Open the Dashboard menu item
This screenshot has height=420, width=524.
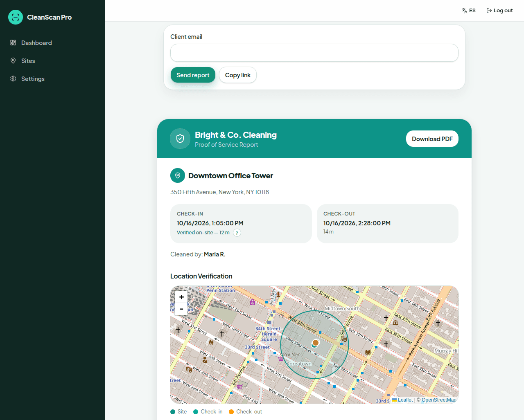point(52,43)
